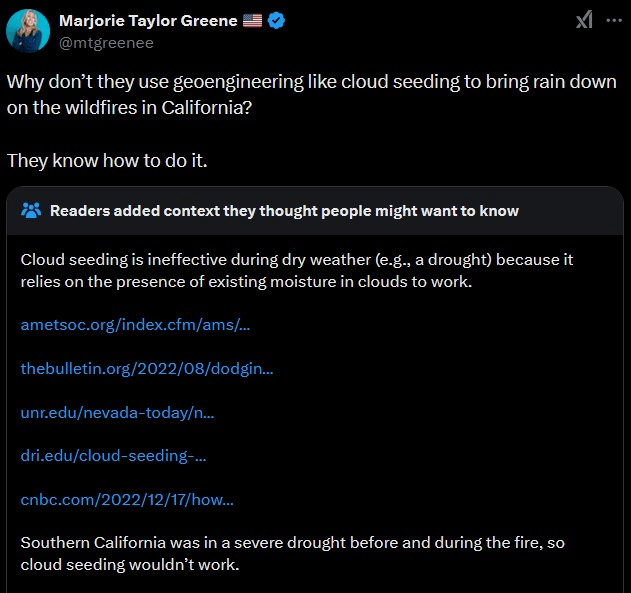This screenshot has height=593, width=631.
Task: Open the profile avatar photo
Action: (28, 31)
